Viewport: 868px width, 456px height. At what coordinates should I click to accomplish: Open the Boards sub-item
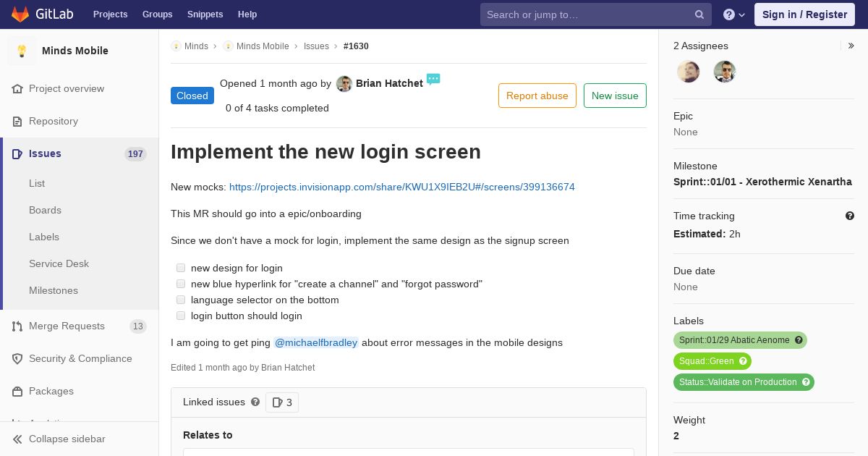click(45, 210)
